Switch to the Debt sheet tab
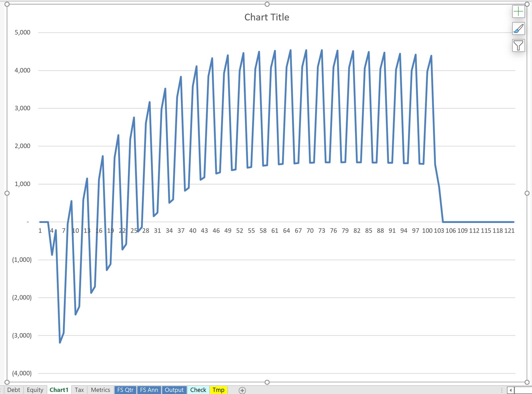 (14, 390)
